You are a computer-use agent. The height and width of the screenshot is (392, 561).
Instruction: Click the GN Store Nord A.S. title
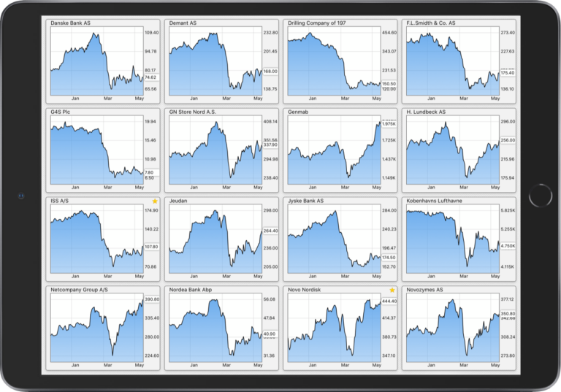(193, 112)
